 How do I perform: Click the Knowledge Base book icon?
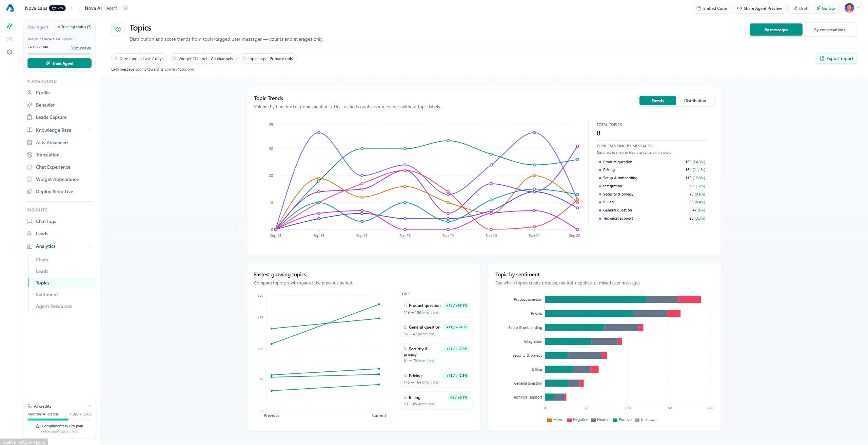[29, 130]
